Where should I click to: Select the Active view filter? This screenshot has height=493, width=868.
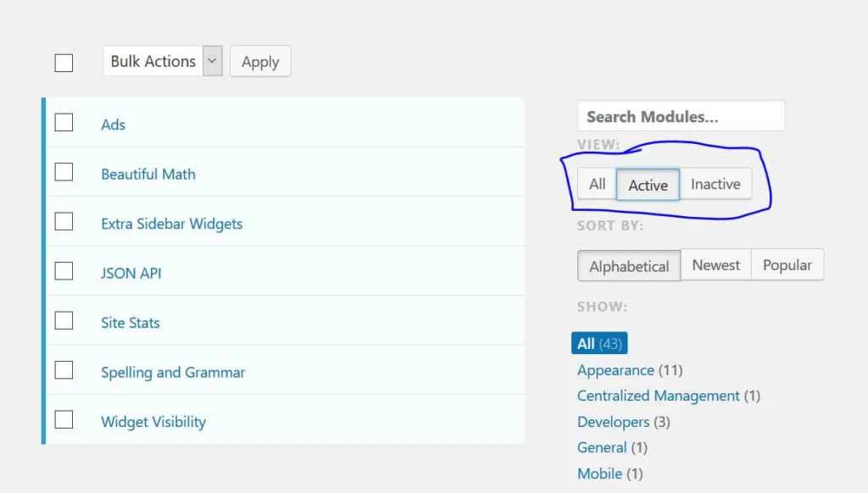(648, 185)
